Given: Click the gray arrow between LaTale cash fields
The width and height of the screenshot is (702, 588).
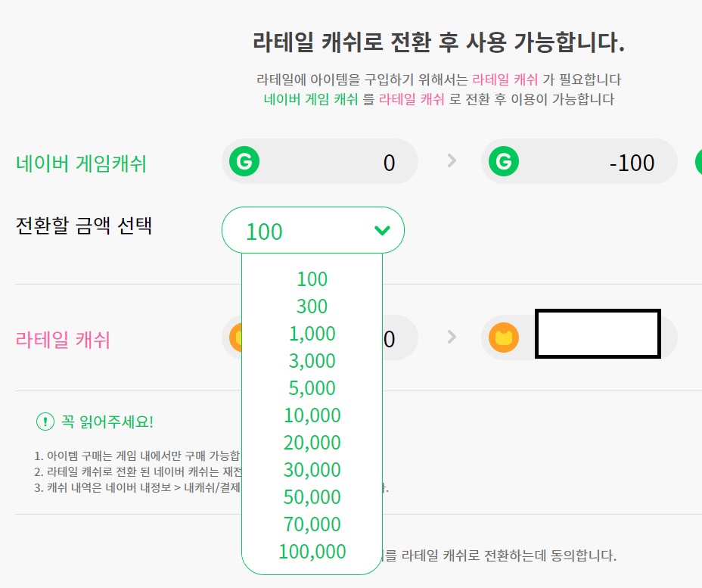Looking at the screenshot, I should click(x=452, y=337).
